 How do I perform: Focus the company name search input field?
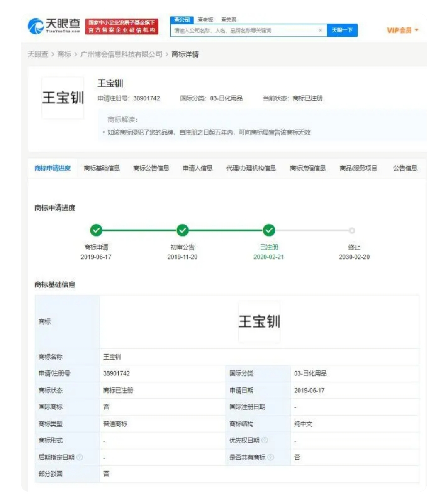(x=245, y=30)
